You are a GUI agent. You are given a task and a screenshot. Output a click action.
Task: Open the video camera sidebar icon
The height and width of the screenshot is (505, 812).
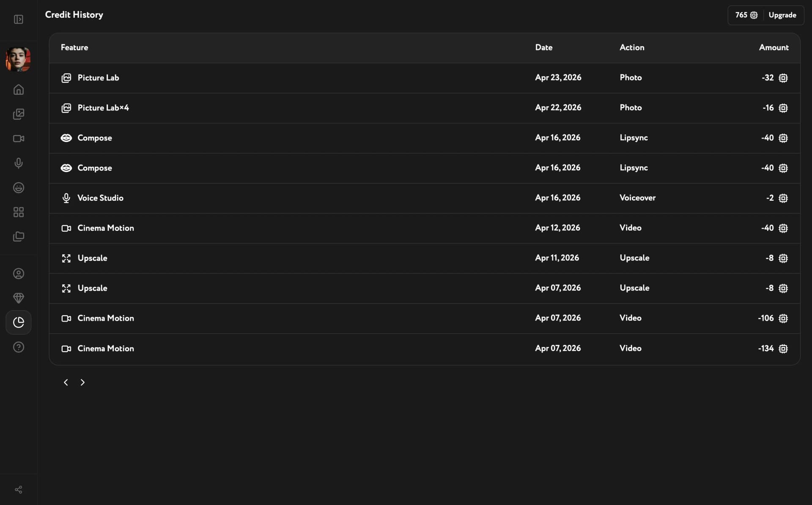(x=19, y=139)
